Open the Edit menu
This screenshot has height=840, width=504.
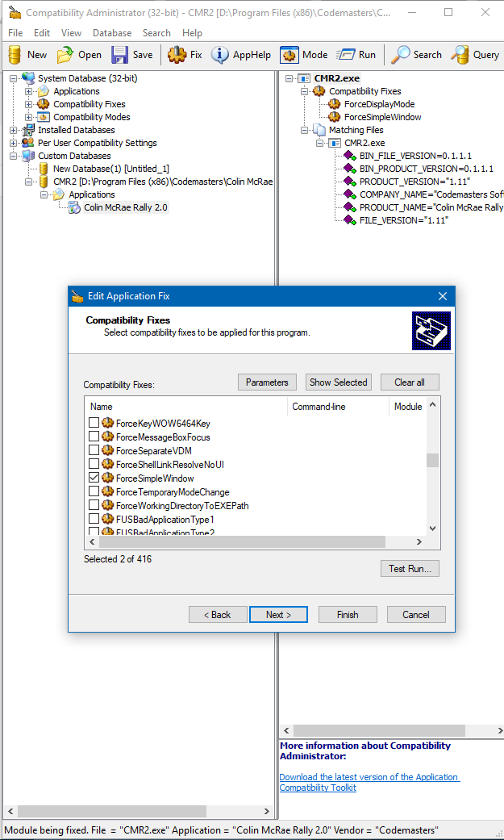[x=42, y=32]
